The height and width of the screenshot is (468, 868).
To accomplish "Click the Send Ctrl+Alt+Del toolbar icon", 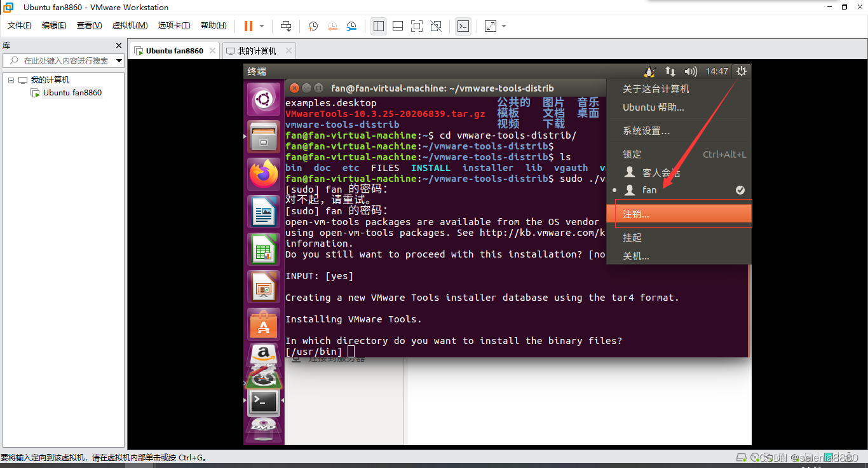I will pyautogui.click(x=286, y=26).
